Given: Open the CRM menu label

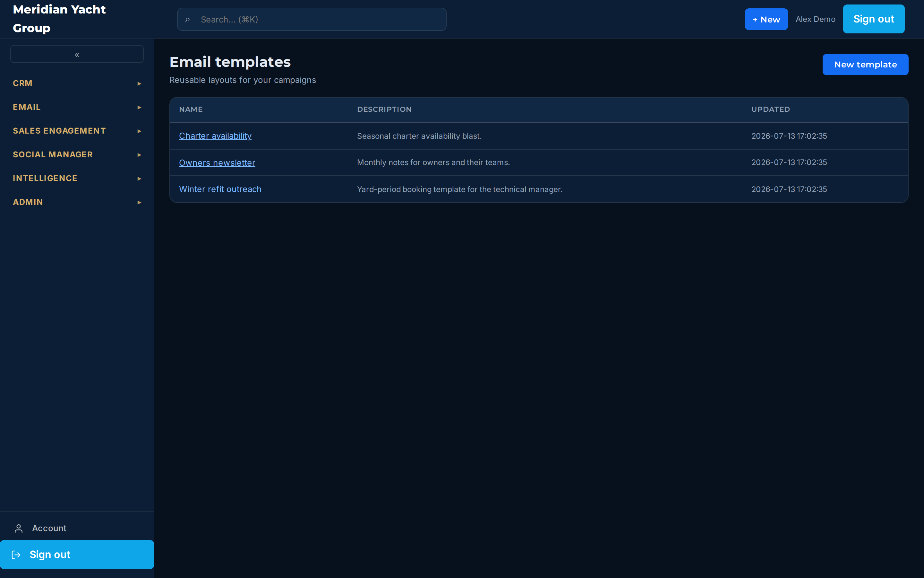Looking at the screenshot, I should click(22, 83).
